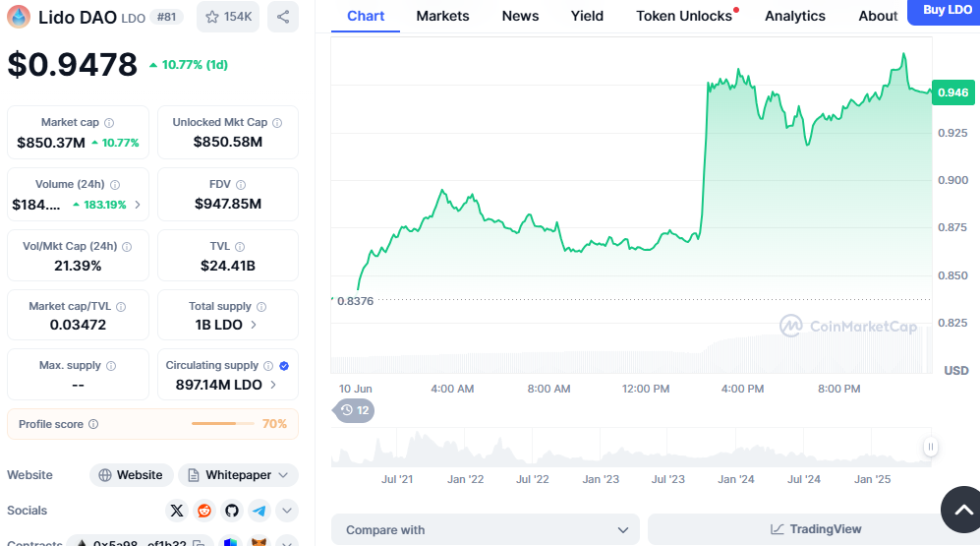
Task: Open the share icon button
Action: coord(282,17)
